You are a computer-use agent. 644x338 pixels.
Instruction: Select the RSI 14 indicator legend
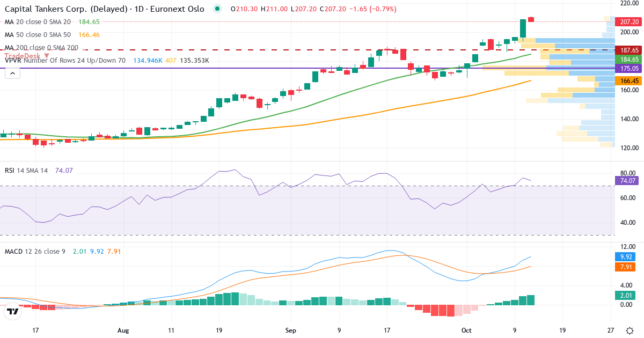pos(26,170)
